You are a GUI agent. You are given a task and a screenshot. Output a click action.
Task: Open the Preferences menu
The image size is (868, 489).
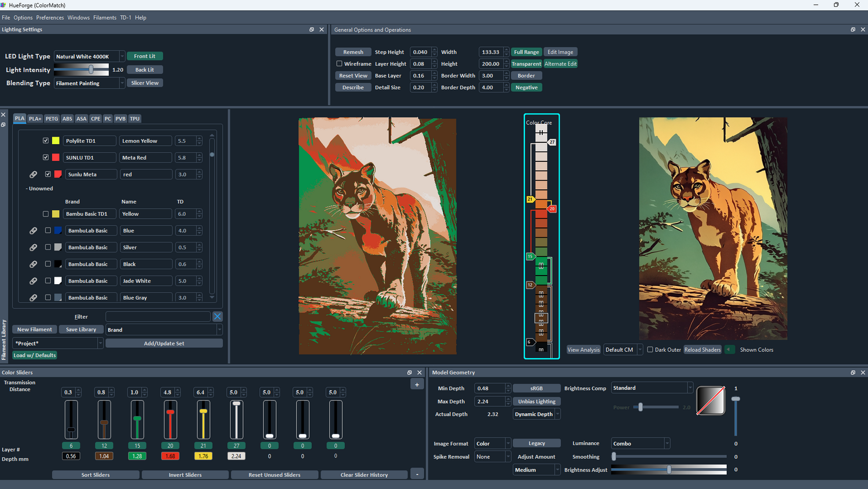pyautogui.click(x=50, y=17)
